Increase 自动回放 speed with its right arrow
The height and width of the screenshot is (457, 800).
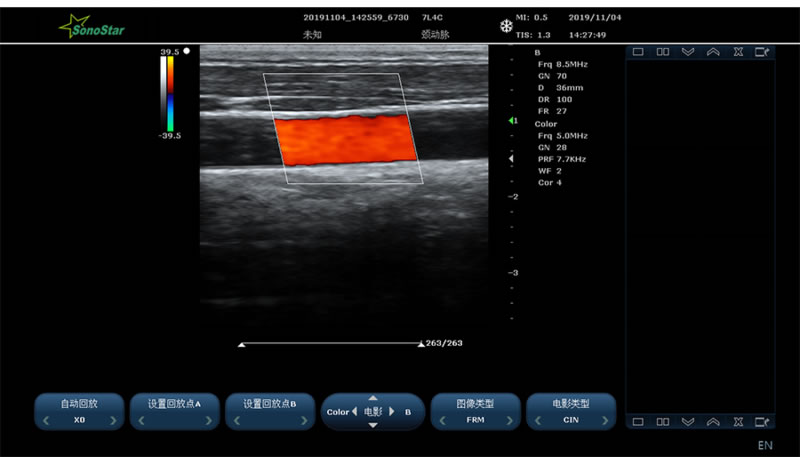tap(113, 422)
